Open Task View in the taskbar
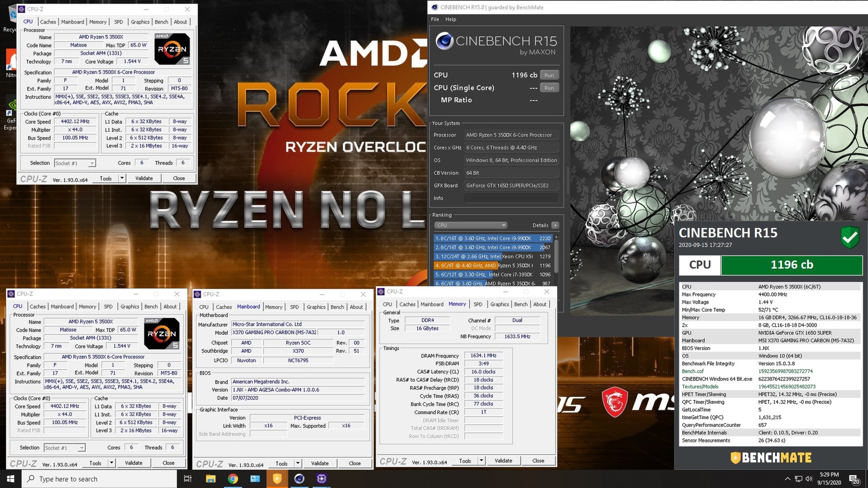Image resolution: width=868 pixels, height=488 pixels. pos(188,479)
